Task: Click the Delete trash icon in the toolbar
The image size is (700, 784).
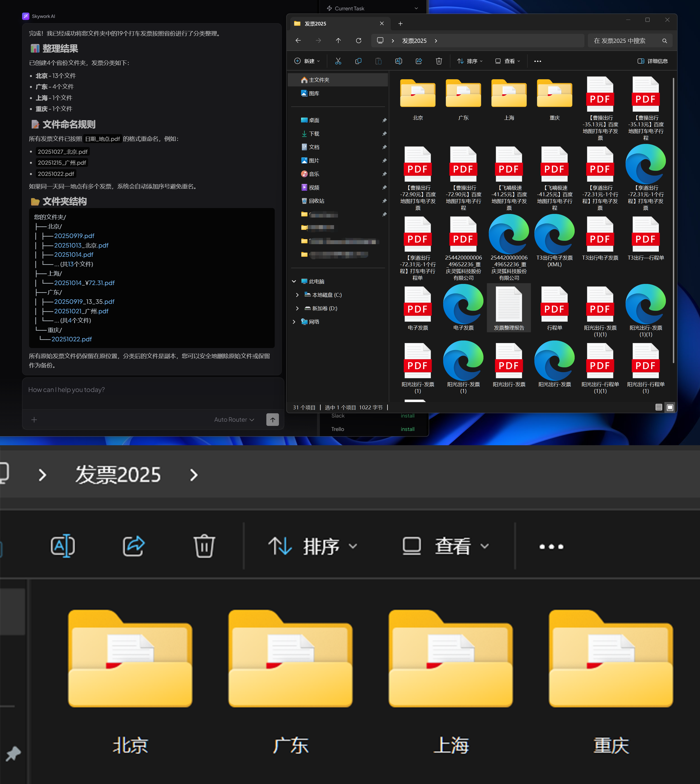Action: [439, 61]
